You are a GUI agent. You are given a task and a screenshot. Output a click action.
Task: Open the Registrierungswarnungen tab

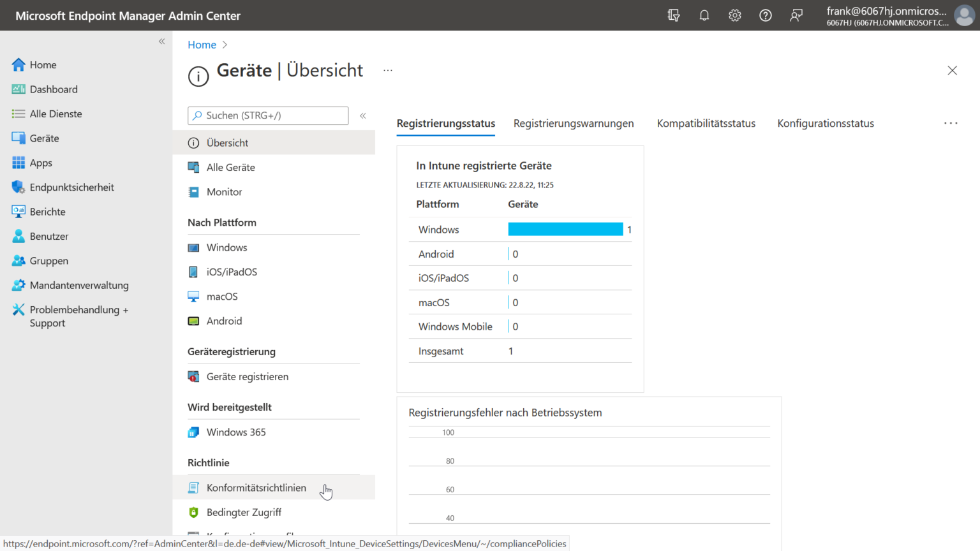573,123
